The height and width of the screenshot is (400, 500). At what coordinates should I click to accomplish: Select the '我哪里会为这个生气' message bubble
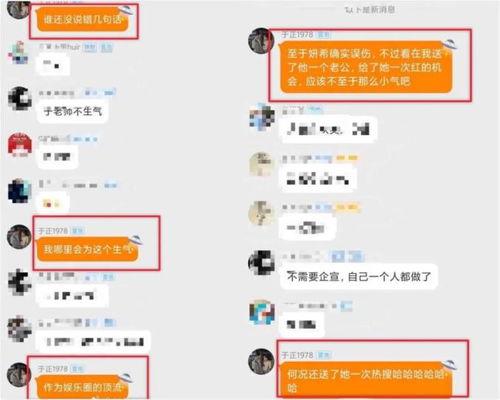87,249
